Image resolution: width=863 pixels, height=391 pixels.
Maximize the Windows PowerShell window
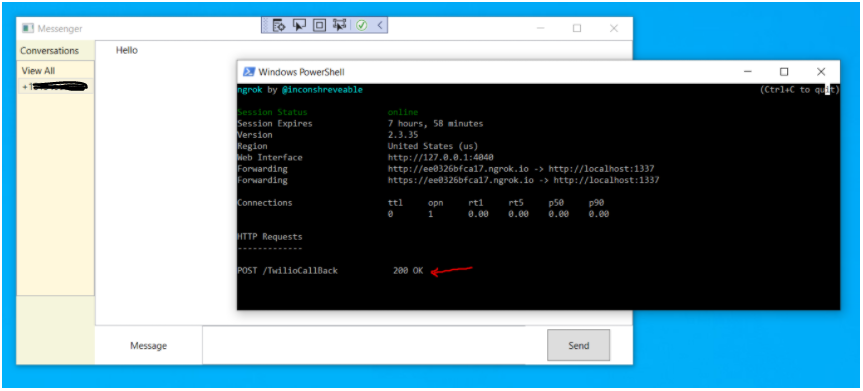[784, 72]
